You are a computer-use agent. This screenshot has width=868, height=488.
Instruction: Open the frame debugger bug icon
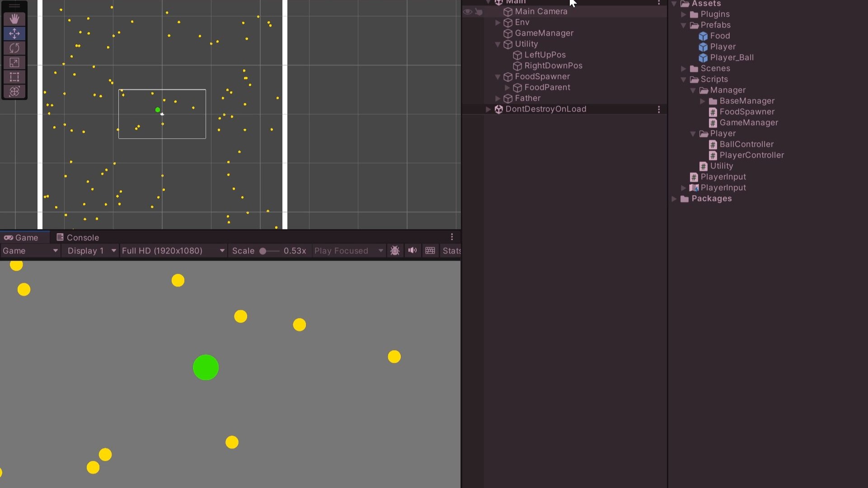395,251
